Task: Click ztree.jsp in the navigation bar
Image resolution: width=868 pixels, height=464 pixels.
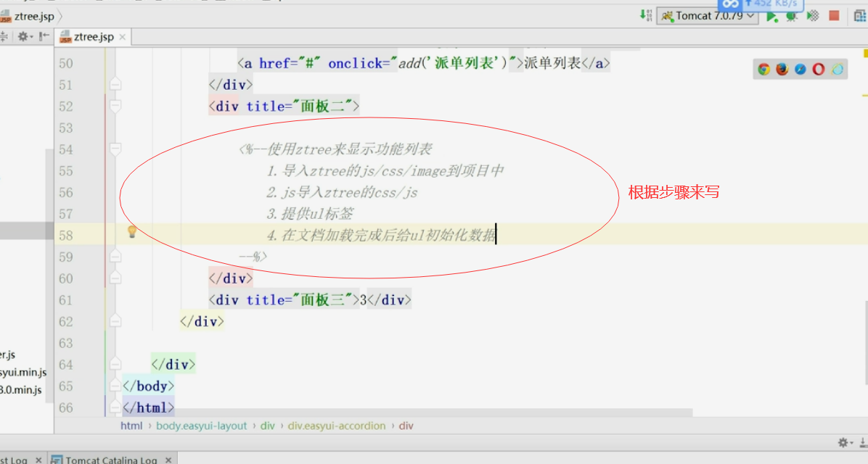Action: coord(28,16)
